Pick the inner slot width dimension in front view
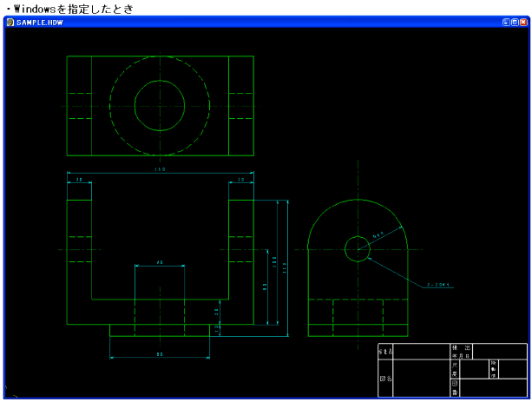The width and height of the screenshot is (532, 402). pos(160,262)
